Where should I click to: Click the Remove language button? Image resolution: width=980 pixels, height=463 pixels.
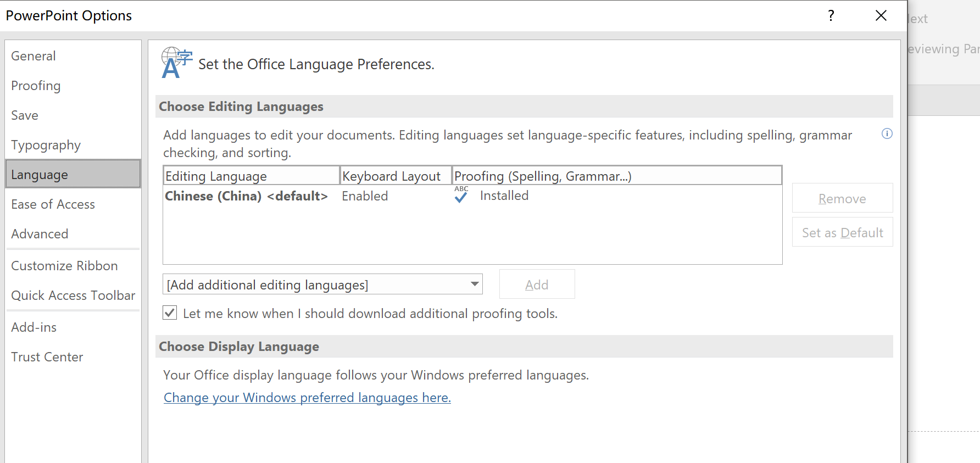(x=842, y=198)
